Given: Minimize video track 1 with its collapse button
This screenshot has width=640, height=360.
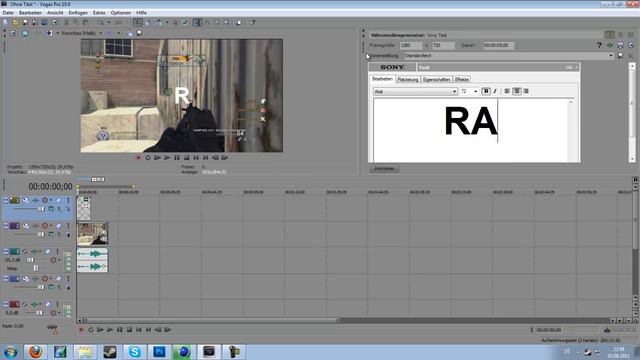Looking at the screenshot, I should point(5,200).
